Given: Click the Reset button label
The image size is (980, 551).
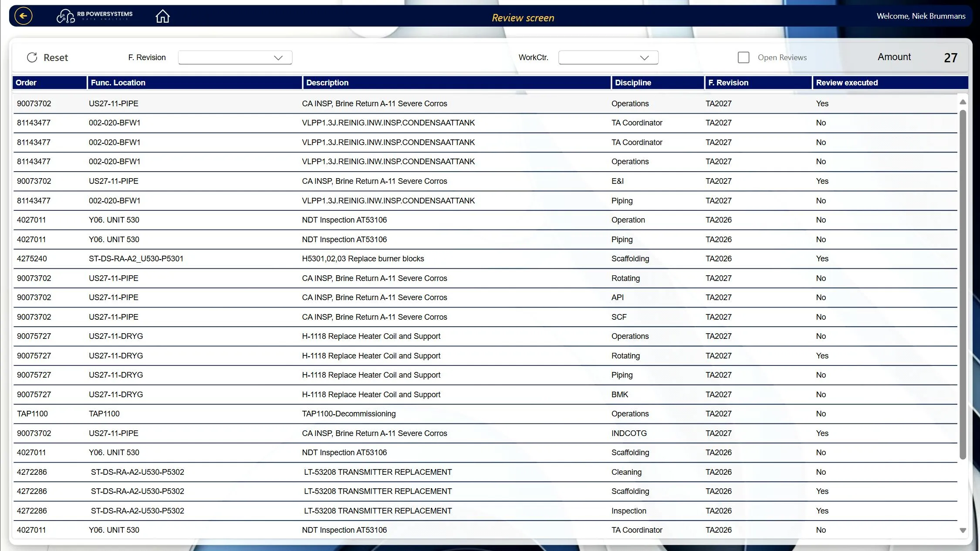Looking at the screenshot, I should (56, 57).
